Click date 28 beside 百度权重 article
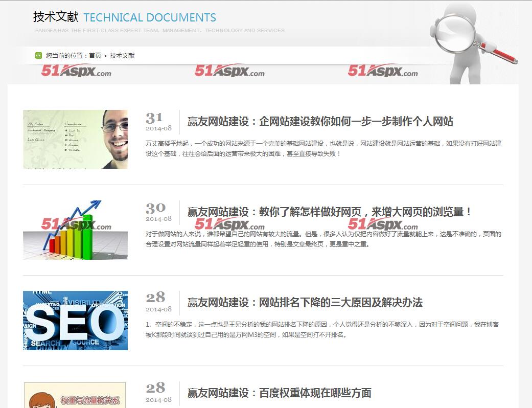The height and width of the screenshot is (408, 532). pyautogui.click(x=158, y=393)
